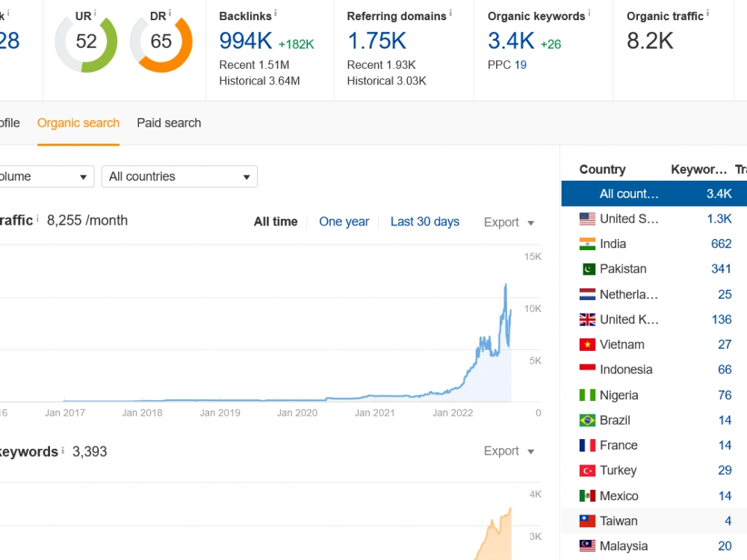
Task: Expand the traffic chart Export menu
Action: [509, 223]
